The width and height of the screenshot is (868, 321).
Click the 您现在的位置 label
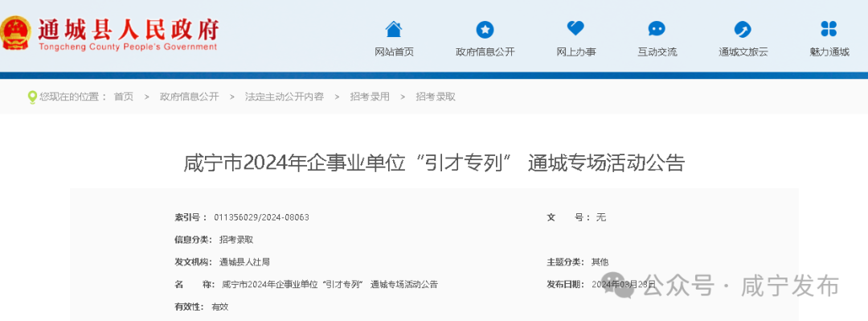(72, 97)
